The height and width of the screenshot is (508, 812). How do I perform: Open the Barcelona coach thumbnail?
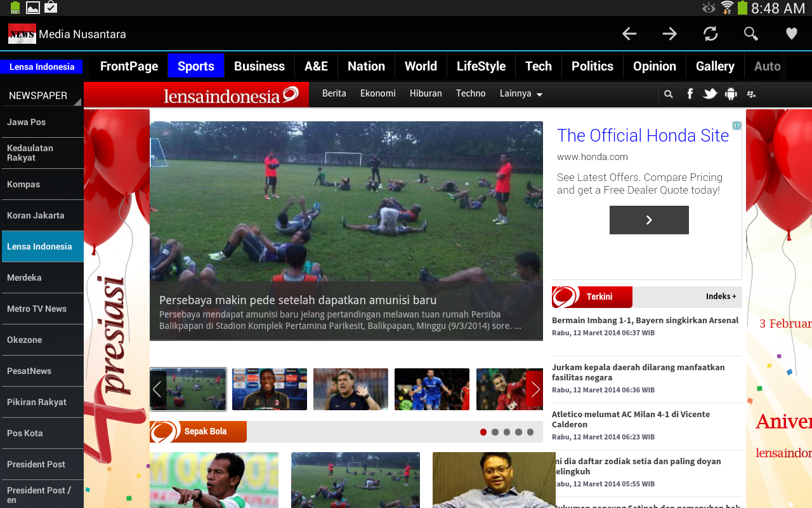point(351,389)
